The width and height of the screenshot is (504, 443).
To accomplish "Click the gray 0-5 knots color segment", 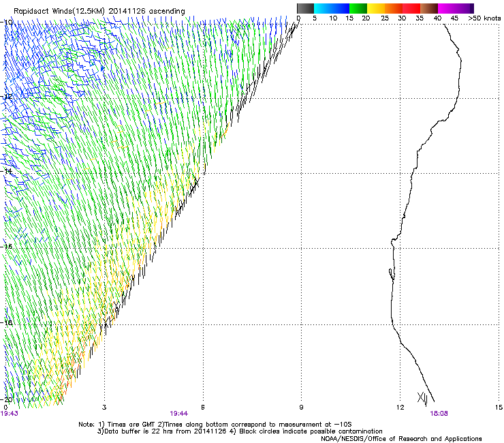I will pos(305,8).
